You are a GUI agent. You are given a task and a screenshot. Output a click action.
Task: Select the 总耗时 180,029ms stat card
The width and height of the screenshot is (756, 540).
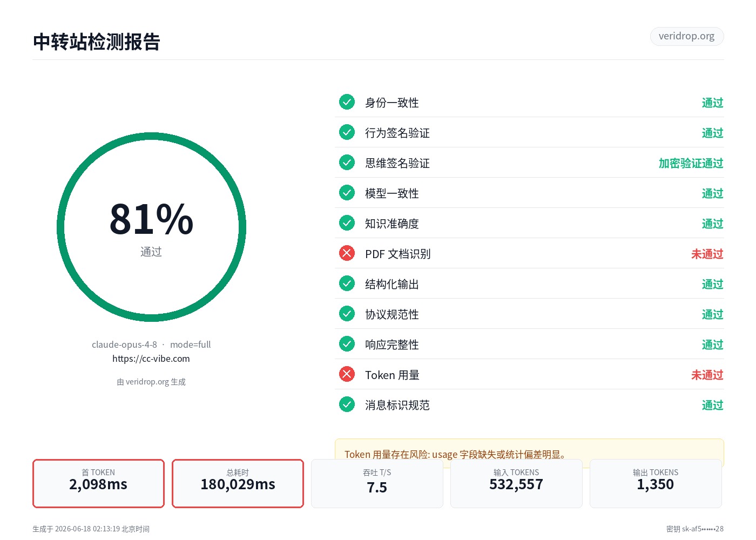pos(238,483)
